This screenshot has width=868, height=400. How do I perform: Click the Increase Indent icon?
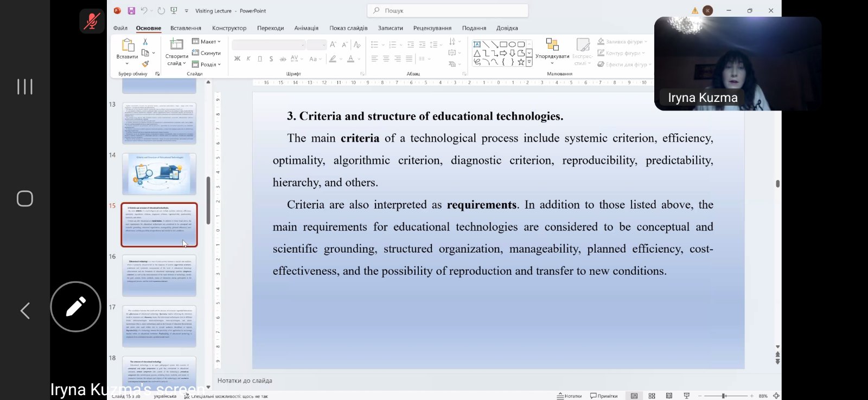pyautogui.click(x=422, y=44)
